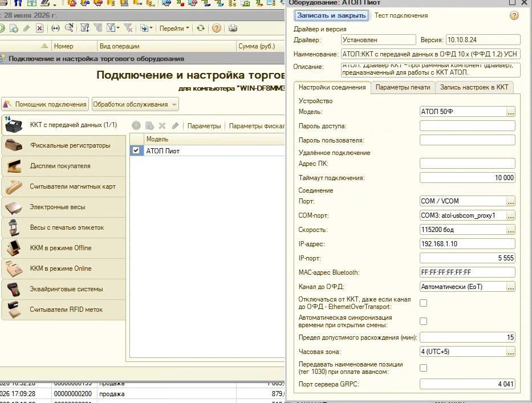
Task: Click the find by number magnifier icon
Action: (69, 28)
